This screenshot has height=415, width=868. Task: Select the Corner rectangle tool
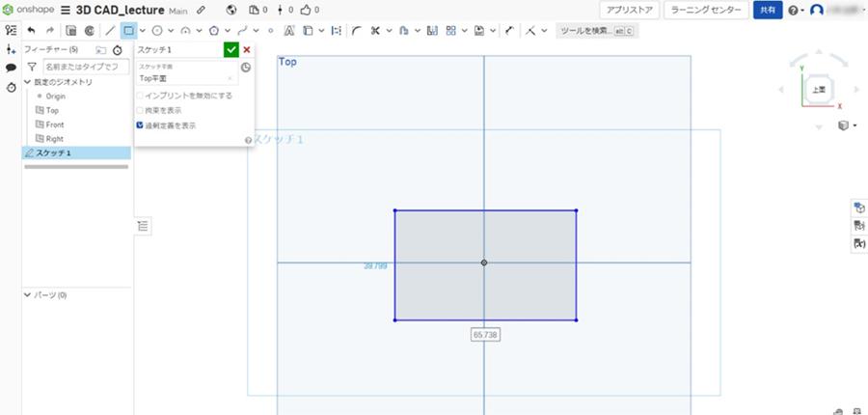click(128, 31)
